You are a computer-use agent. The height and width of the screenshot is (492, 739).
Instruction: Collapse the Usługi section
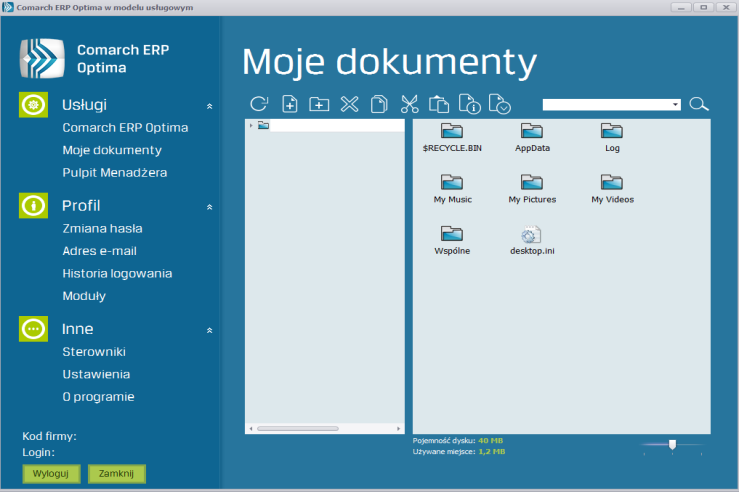(210, 107)
